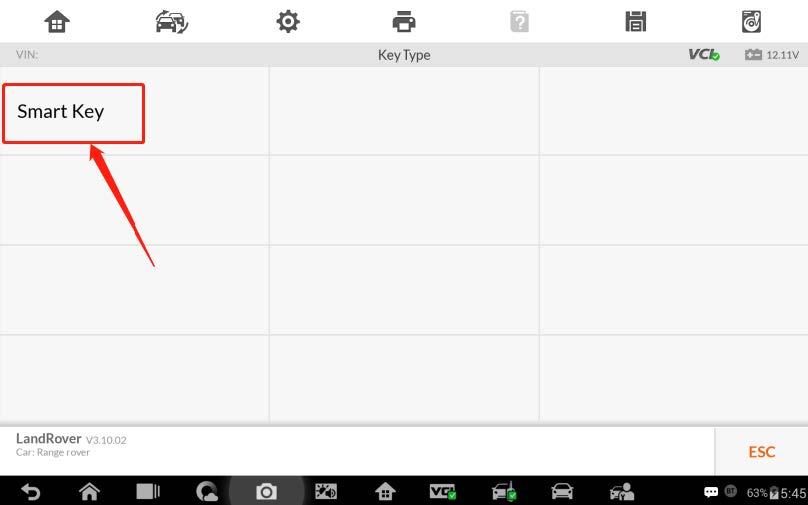The height and width of the screenshot is (505, 808).
Task: Open the key programming car shortcut
Action: (504, 492)
